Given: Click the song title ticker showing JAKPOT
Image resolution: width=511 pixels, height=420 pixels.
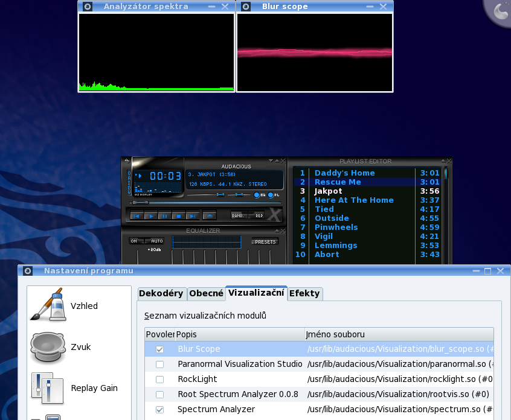Looking at the screenshot, I should (212, 174).
